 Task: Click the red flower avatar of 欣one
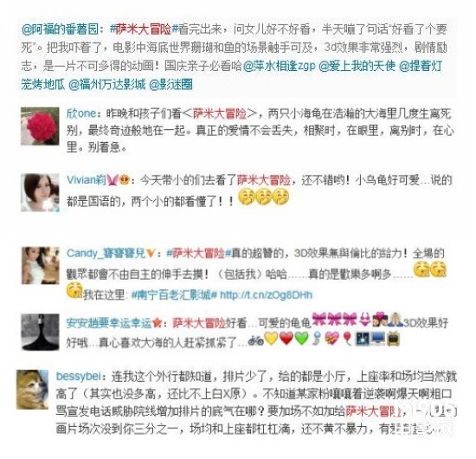coord(40,126)
